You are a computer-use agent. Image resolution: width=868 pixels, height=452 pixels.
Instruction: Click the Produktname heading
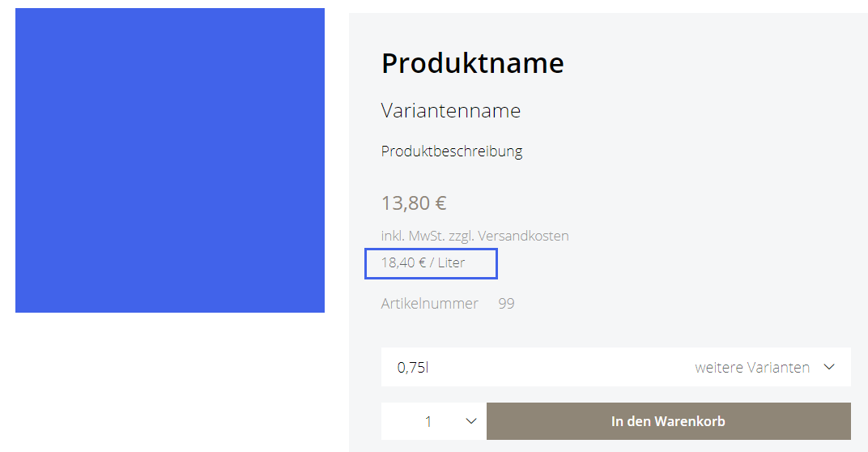pyautogui.click(x=472, y=62)
